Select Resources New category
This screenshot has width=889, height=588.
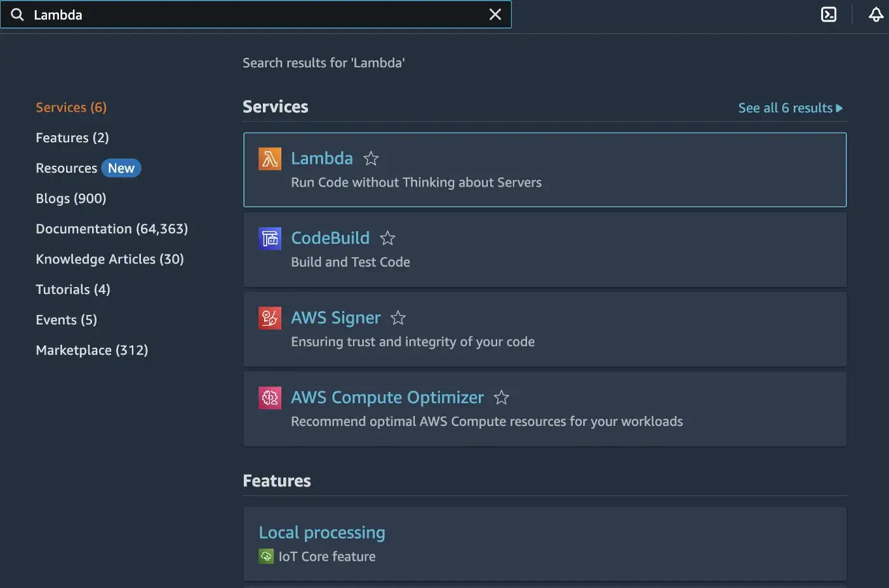(88, 168)
